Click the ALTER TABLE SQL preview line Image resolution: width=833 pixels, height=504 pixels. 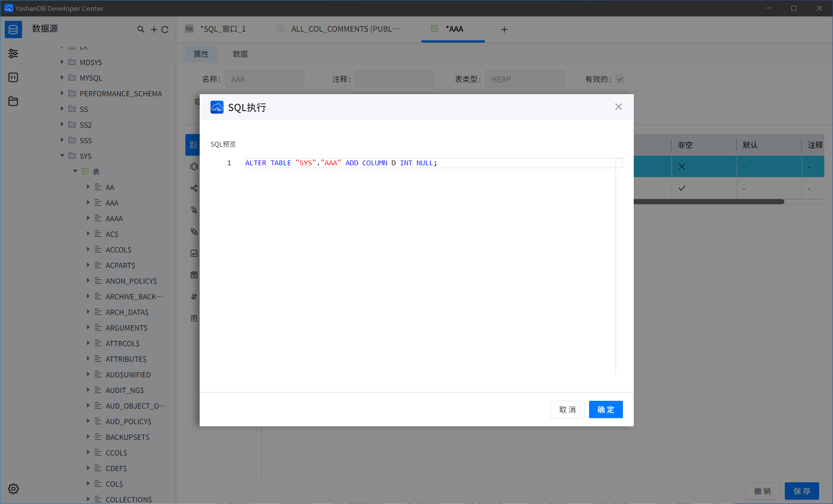pos(341,163)
